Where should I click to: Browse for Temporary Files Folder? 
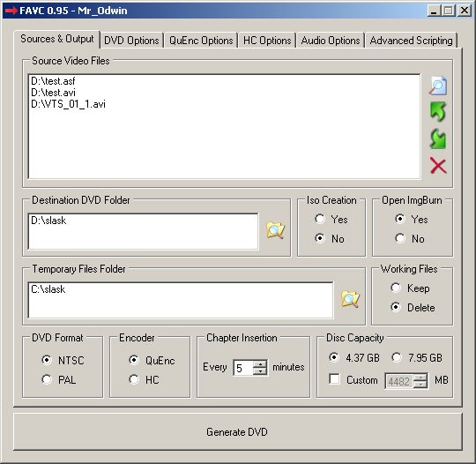[350, 299]
